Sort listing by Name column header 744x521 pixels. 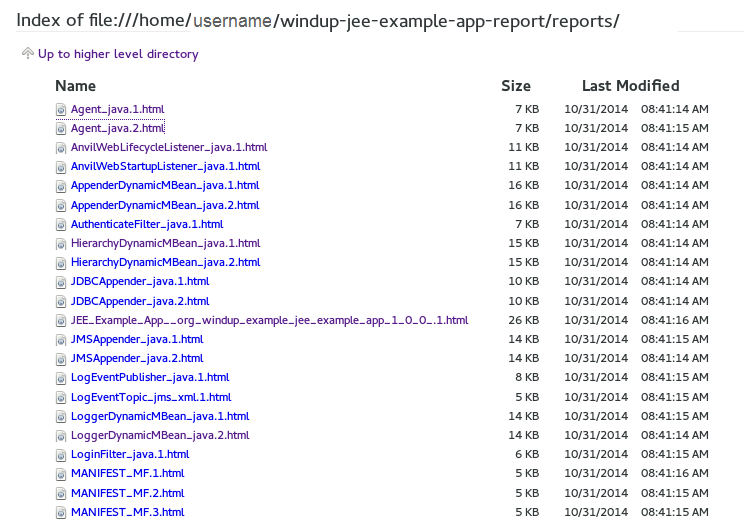click(x=76, y=86)
